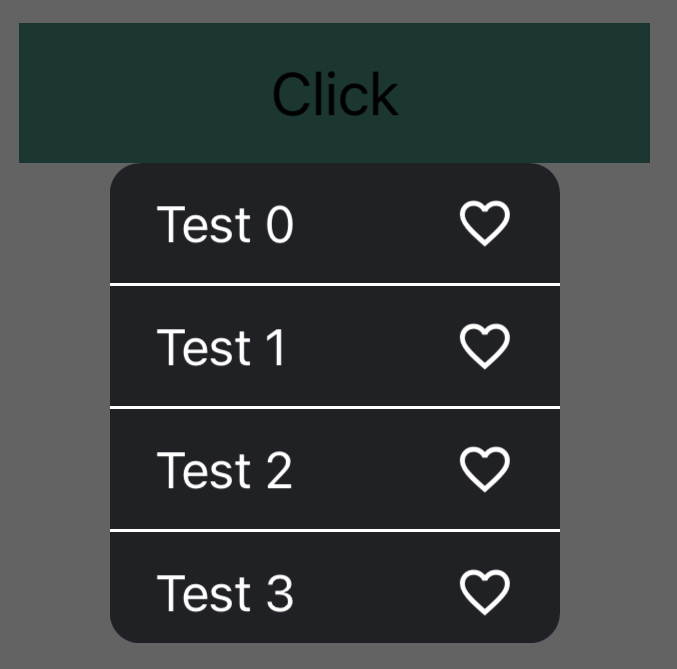Choose the "Test 1" menu entry
The height and width of the screenshot is (669, 677).
222,347
